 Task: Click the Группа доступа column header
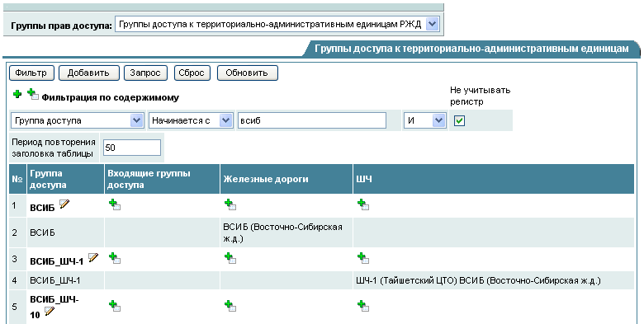pyautogui.click(x=65, y=179)
